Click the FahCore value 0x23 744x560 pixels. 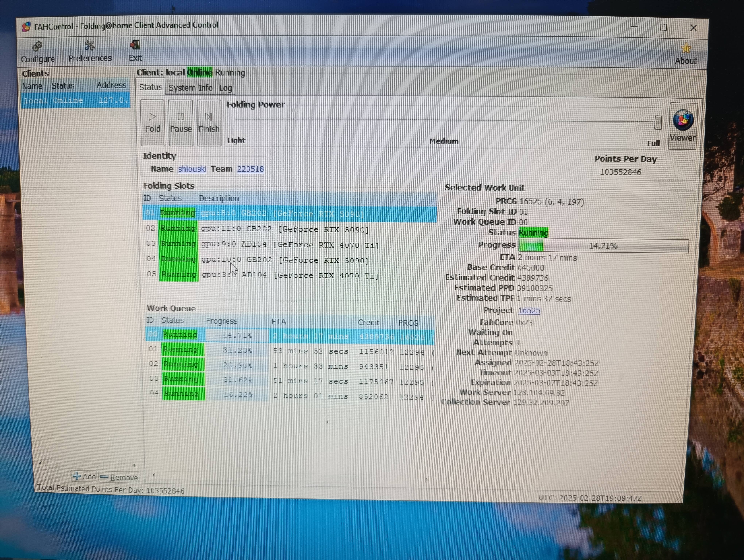[x=524, y=322]
